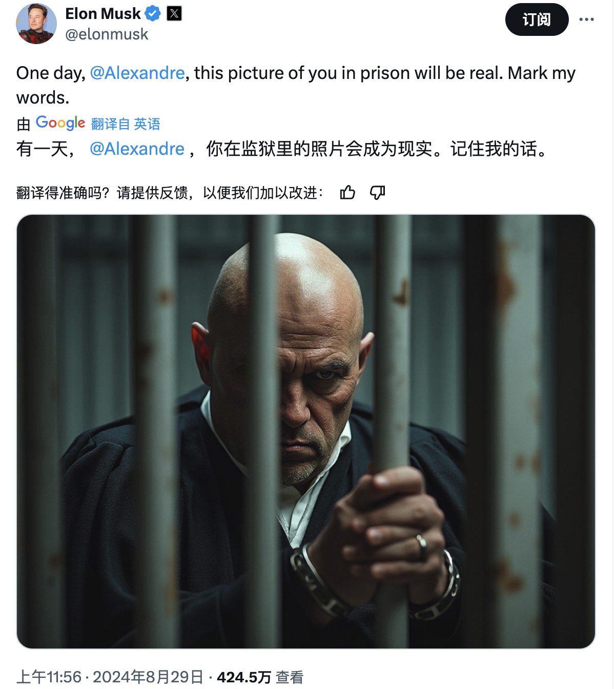This screenshot has width=616, height=689.
Task: Open the three-dot more options menu
Action: point(586,19)
